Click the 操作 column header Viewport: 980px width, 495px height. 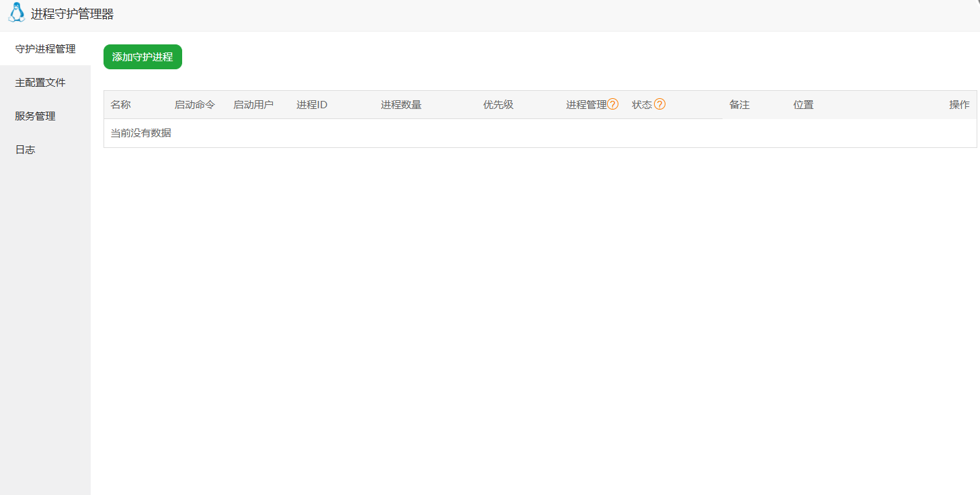959,104
